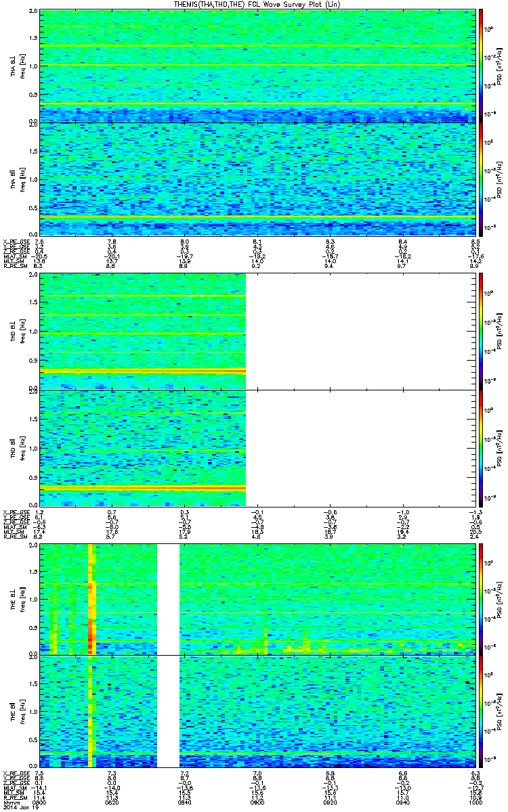Click the 0920 time tick label

pyautogui.click(x=329, y=803)
